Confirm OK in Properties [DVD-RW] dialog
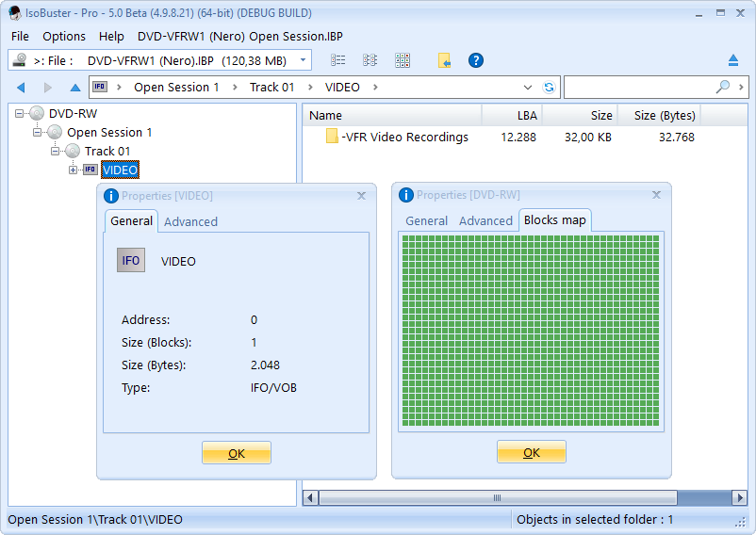Viewport: 756px width, 535px height. 532,452
